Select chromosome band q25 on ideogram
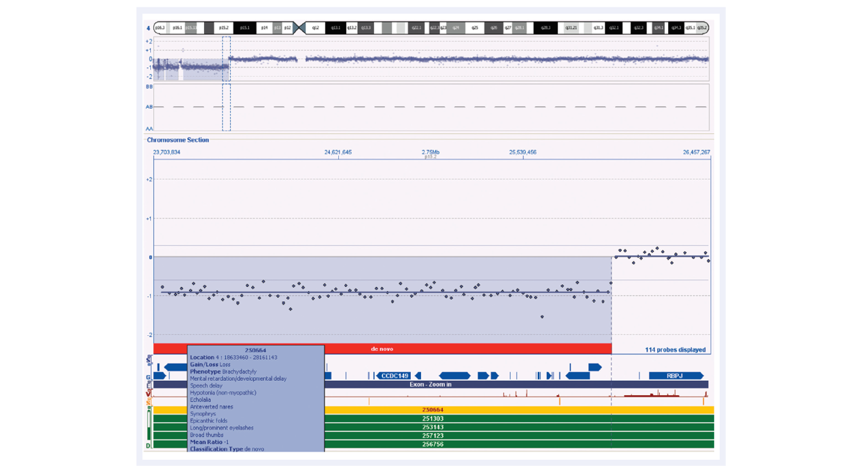The width and height of the screenshot is (868, 472). tap(475, 28)
